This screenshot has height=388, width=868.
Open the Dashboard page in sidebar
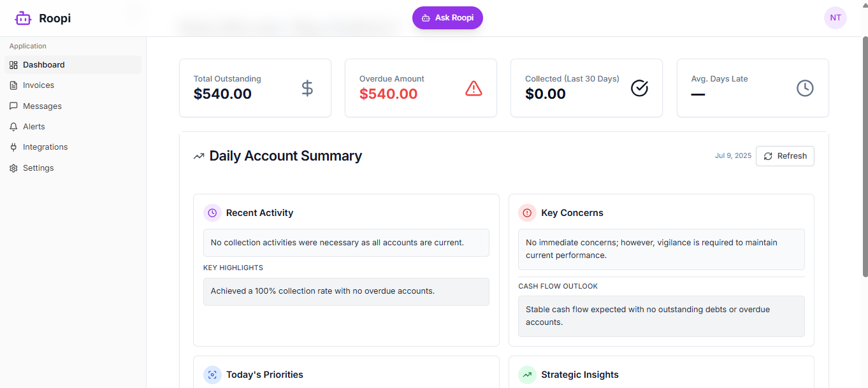coord(43,65)
